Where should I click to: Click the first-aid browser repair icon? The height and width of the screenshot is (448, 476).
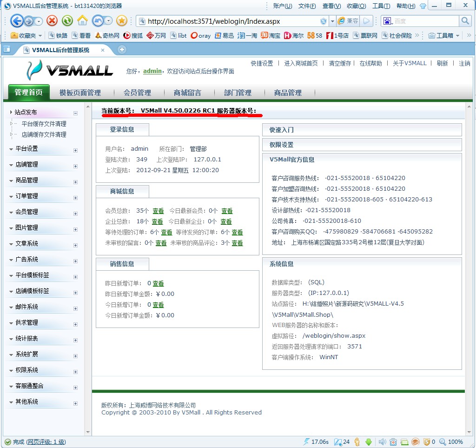click(393, 441)
